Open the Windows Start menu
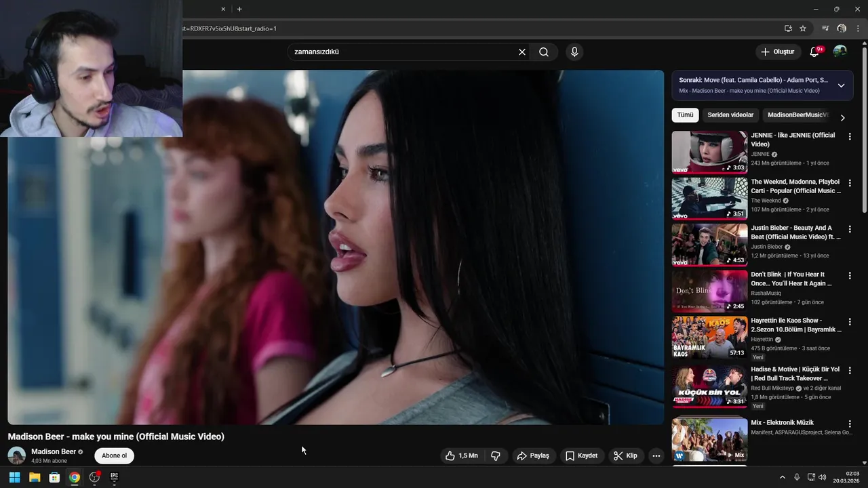 point(14,477)
